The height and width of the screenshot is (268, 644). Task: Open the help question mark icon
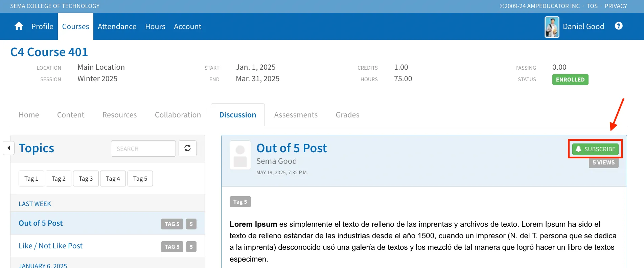coord(619,26)
